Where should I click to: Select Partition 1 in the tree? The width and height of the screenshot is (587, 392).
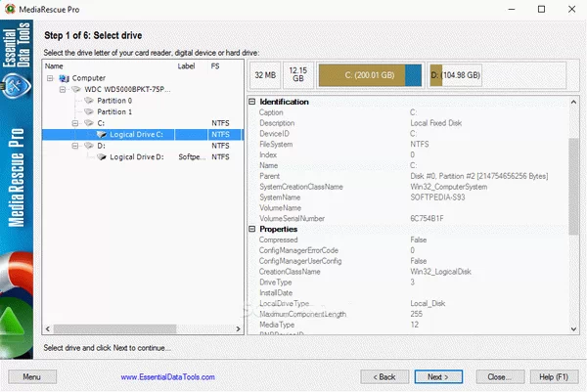114,111
